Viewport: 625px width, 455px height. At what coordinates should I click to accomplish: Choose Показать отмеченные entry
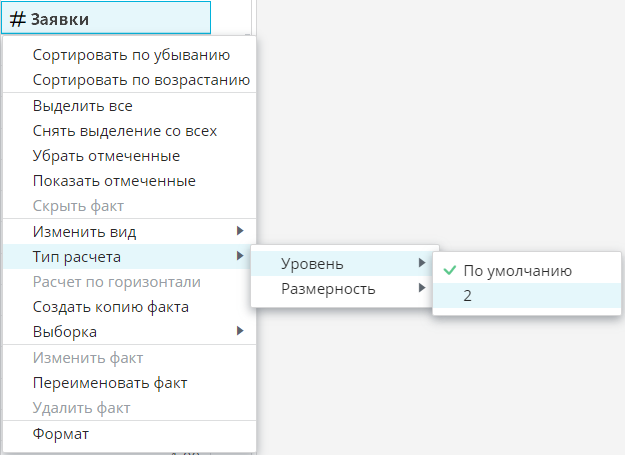[114, 181]
